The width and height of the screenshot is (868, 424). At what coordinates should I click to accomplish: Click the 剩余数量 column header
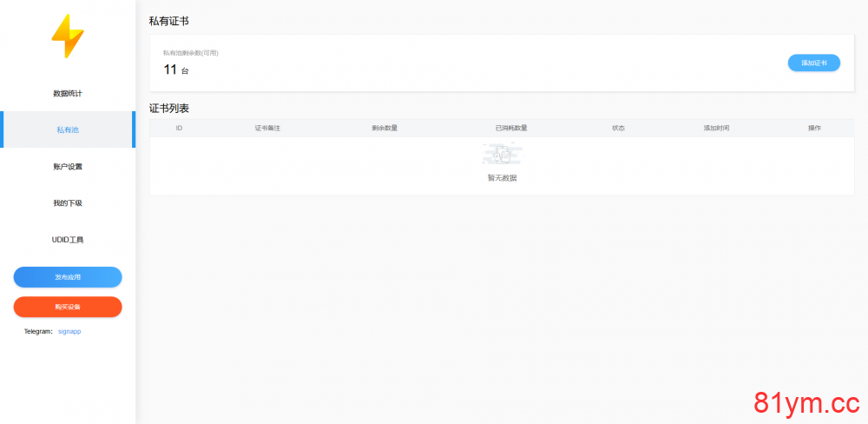(x=385, y=128)
